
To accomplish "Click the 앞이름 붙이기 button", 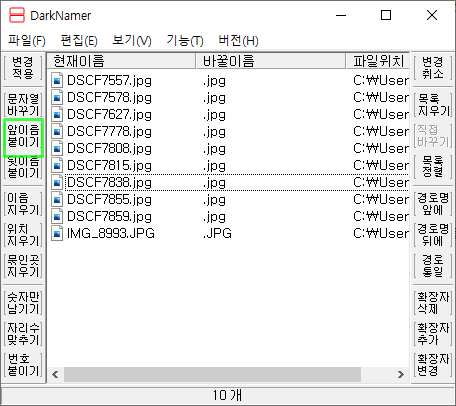I will [x=23, y=136].
